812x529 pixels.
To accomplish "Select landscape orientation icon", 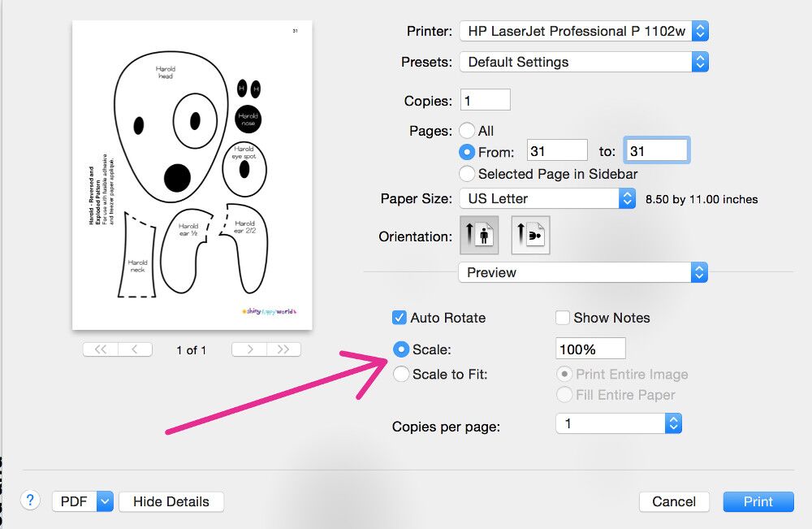I will click(x=530, y=236).
